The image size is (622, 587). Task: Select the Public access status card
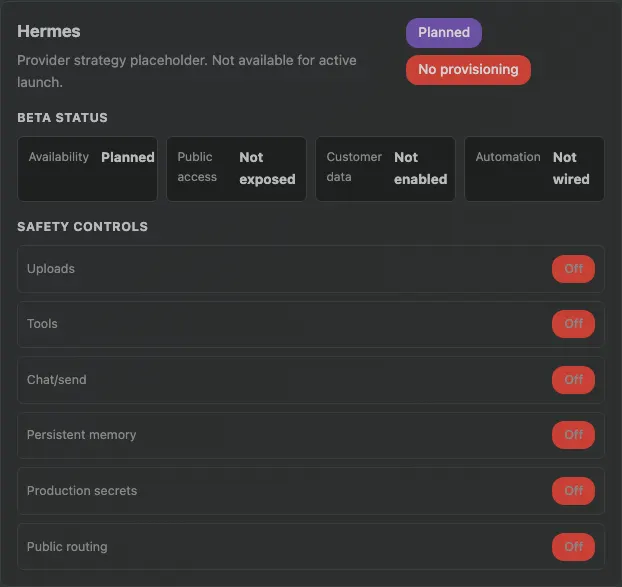click(236, 169)
